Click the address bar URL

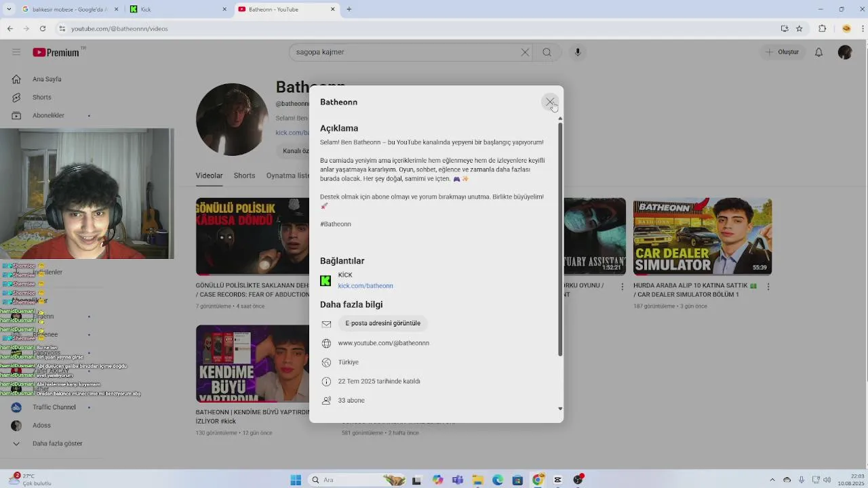(119, 28)
